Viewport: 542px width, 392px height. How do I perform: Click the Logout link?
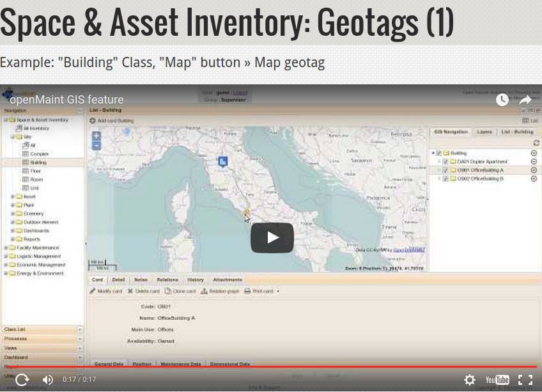(240, 93)
